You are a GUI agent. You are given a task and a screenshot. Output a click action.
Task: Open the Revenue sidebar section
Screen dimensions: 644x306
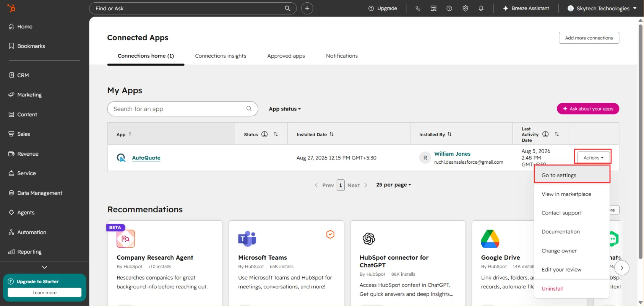point(24,154)
